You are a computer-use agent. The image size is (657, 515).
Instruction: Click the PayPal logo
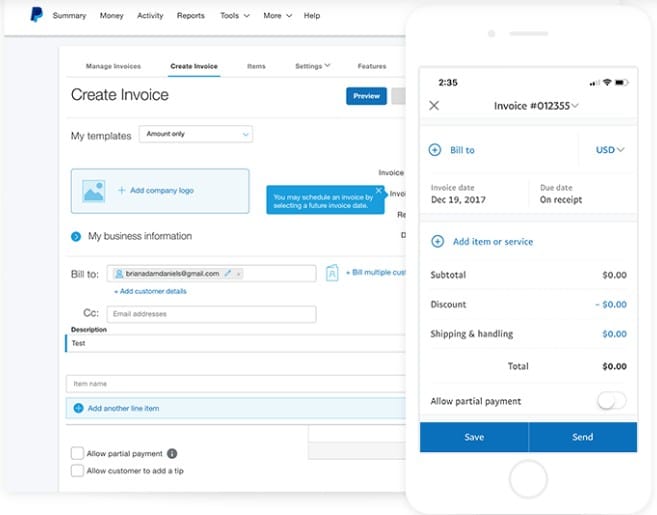click(36, 15)
